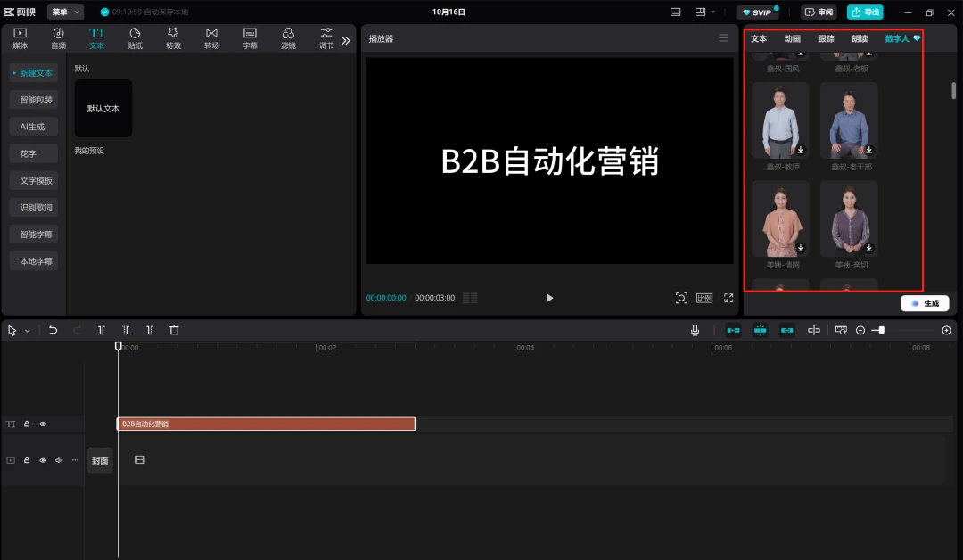This screenshot has height=560, width=963.
Task: Expand more toolbar tabs with double chevron
Action: coord(346,40)
